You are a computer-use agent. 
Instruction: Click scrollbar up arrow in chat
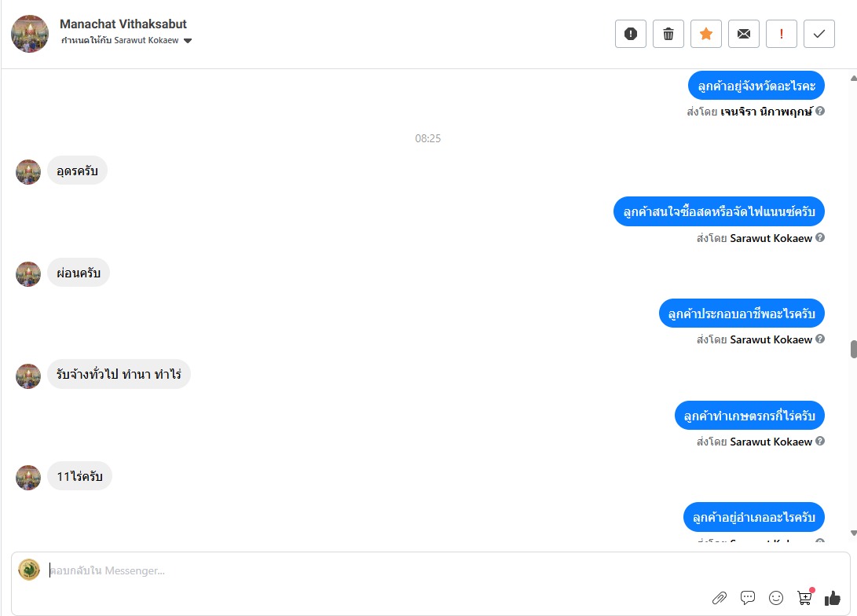[x=853, y=78]
